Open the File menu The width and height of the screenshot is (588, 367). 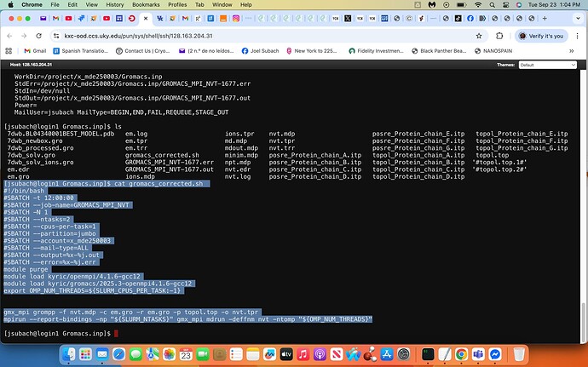55,4
